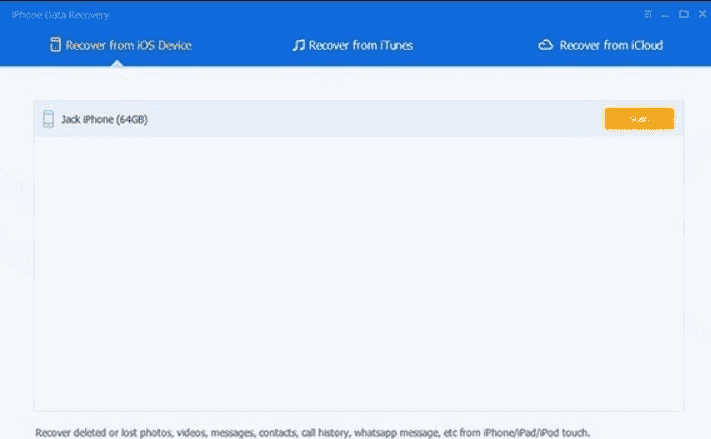Select the Recover from iCloud tab
This screenshot has width=711, height=439.
coord(600,45)
